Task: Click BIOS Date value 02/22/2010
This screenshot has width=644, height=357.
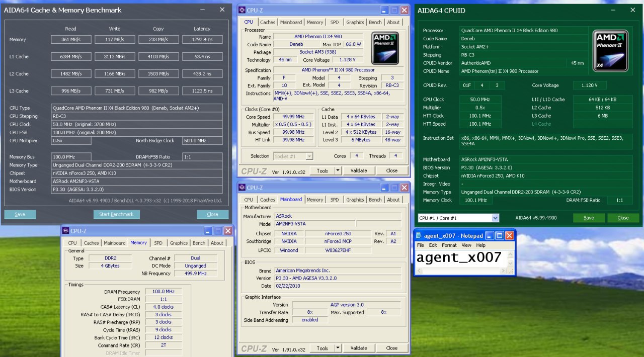Action: (x=338, y=286)
